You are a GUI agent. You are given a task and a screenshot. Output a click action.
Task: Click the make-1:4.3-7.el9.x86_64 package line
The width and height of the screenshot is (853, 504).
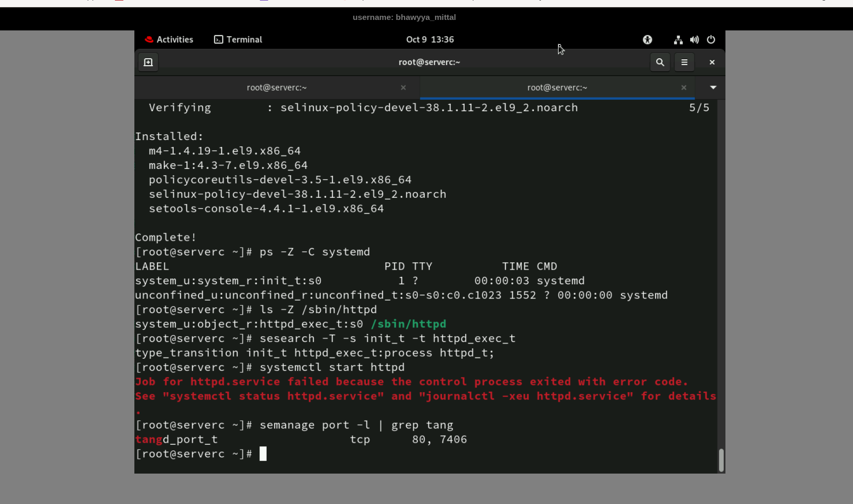[x=228, y=165]
